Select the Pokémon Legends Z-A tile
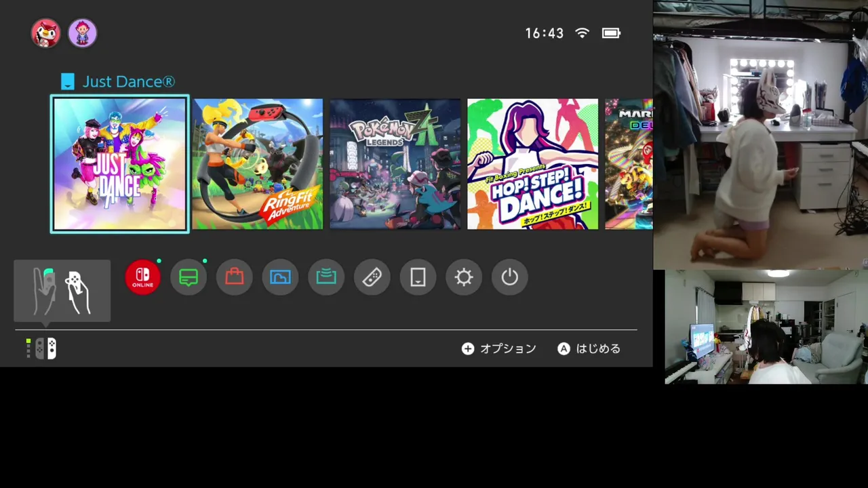 pos(395,164)
